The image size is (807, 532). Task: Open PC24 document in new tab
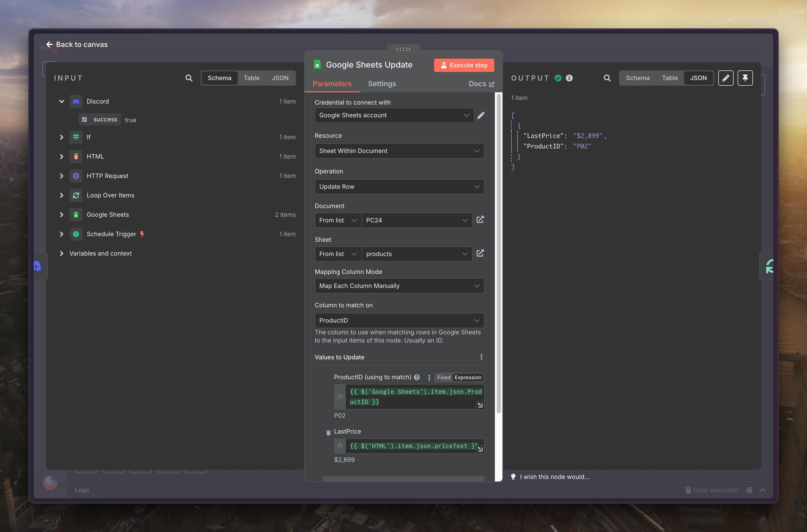480,220
